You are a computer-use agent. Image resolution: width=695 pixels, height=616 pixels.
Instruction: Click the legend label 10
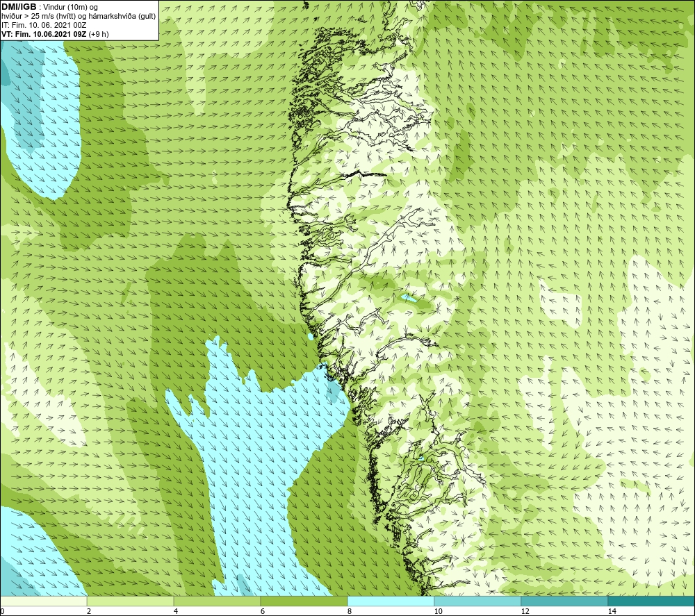pos(439,611)
